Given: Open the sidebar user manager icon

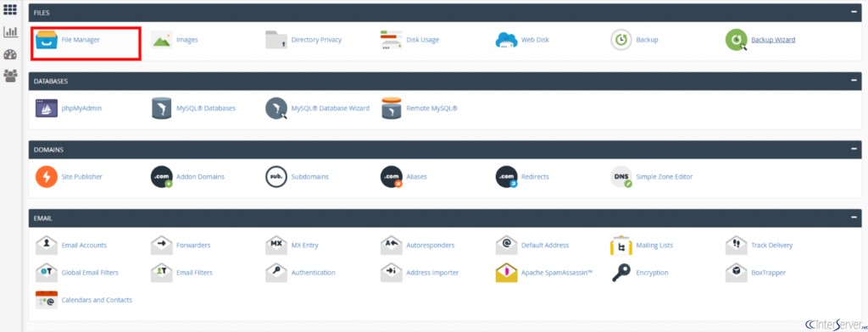Looking at the screenshot, I should [x=10, y=76].
